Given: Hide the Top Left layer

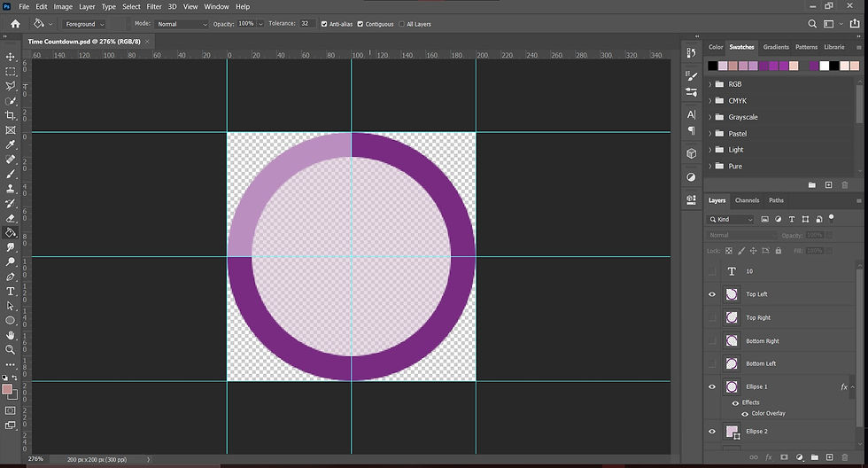Looking at the screenshot, I should pyautogui.click(x=712, y=294).
